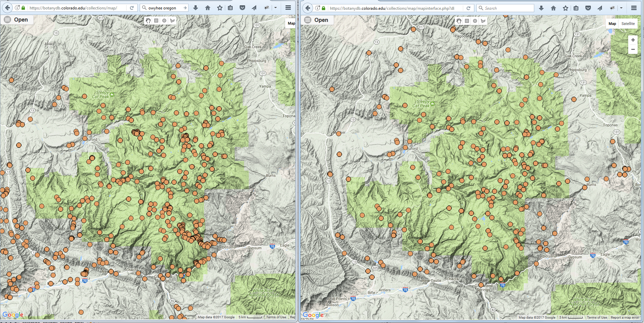
Task: Open the left map's Open side panel
Action: (x=16, y=20)
